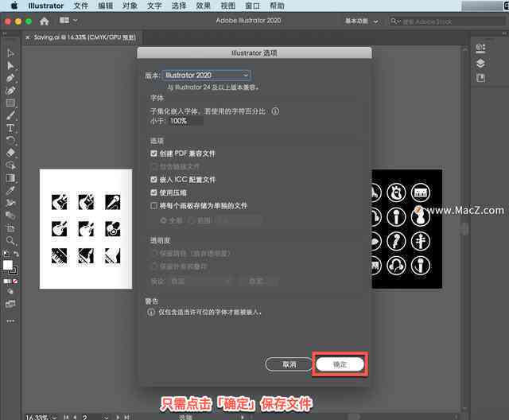Go to the next artboard arrow
The width and height of the screenshot is (509, 420).
click(118, 417)
